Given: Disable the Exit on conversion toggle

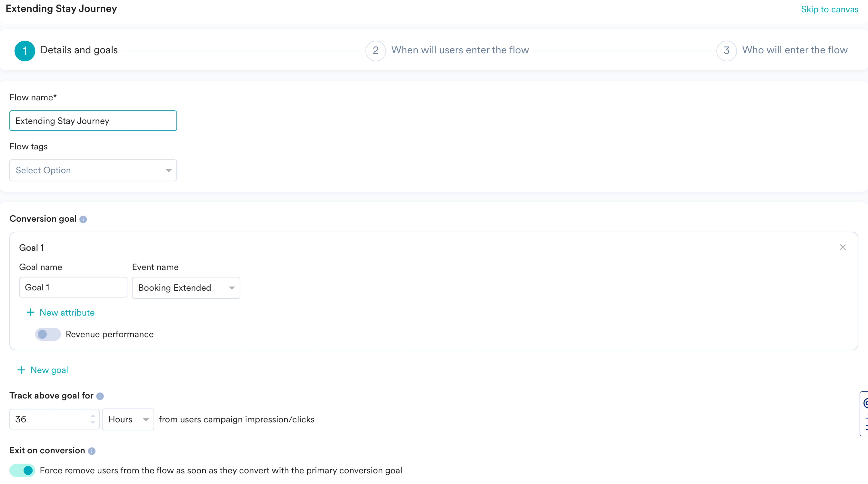Looking at the screenshot, I should [22, 470].
